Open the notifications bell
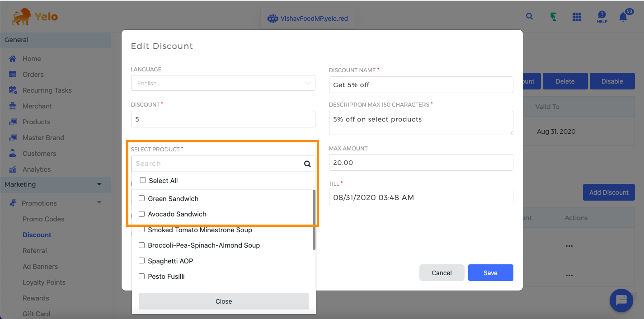644x319 pixels. tap(623, 17)
